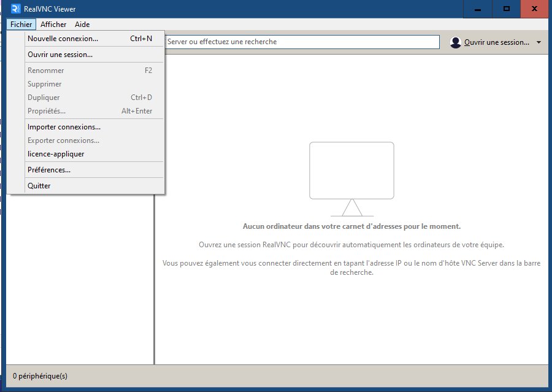552x392 pixels.
Task: Click the 'Aucun ordinateur dans votre carnet' message
Action: click(x=351, y=226)
